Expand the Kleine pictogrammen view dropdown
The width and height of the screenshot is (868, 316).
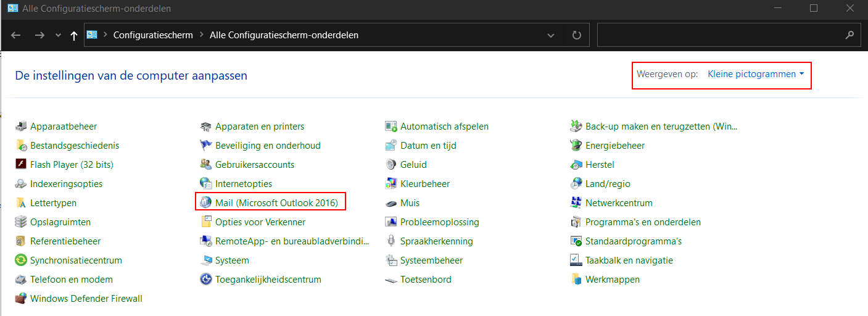(x=756, y=74)
